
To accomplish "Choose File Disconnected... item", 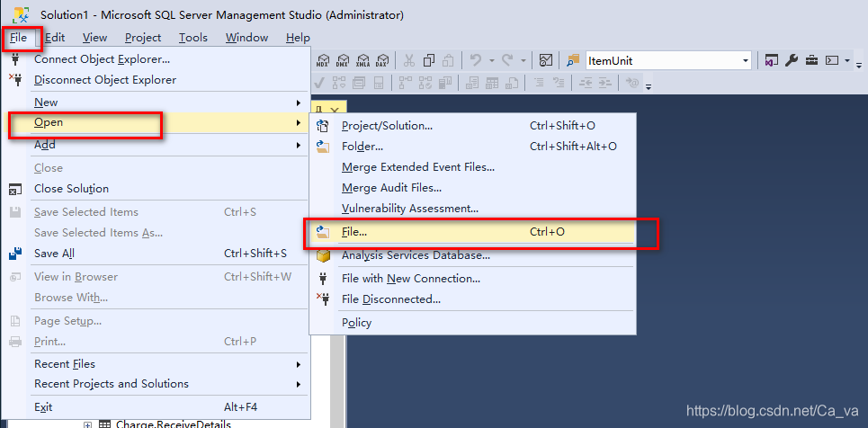I will coord(472,299).
